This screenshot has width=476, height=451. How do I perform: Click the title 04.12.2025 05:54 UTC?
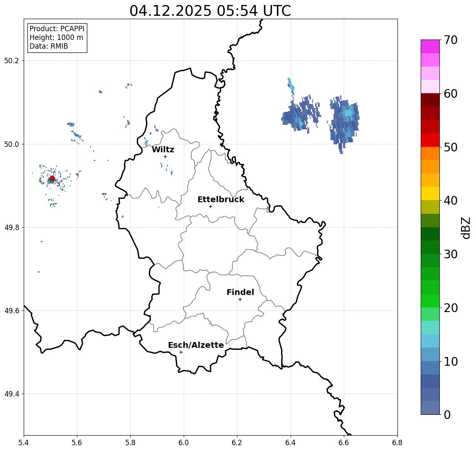[x=210, y=11]
